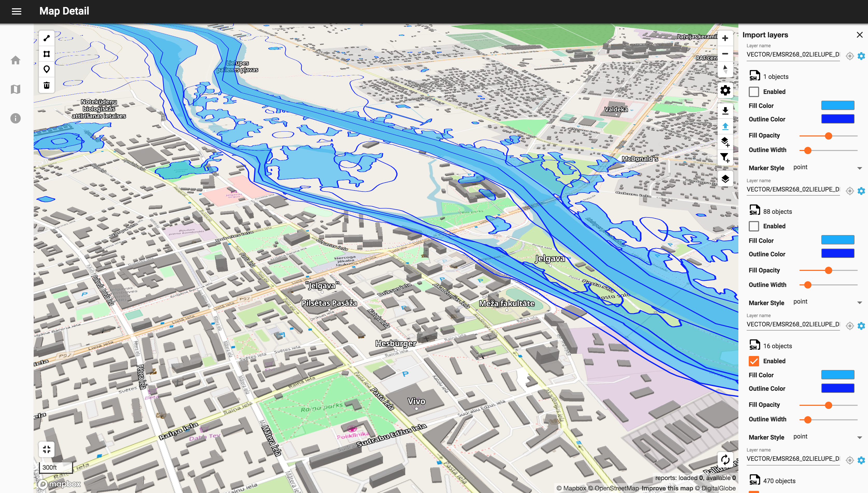Disable the 16 objects layer's Enabled checkbox
The image size is (868, 493).
click(754, 361)
